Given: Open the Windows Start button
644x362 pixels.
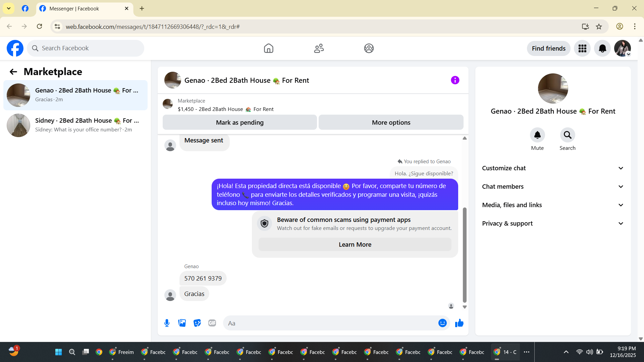Looking at the screenshot, I should [x=58, y=352].
